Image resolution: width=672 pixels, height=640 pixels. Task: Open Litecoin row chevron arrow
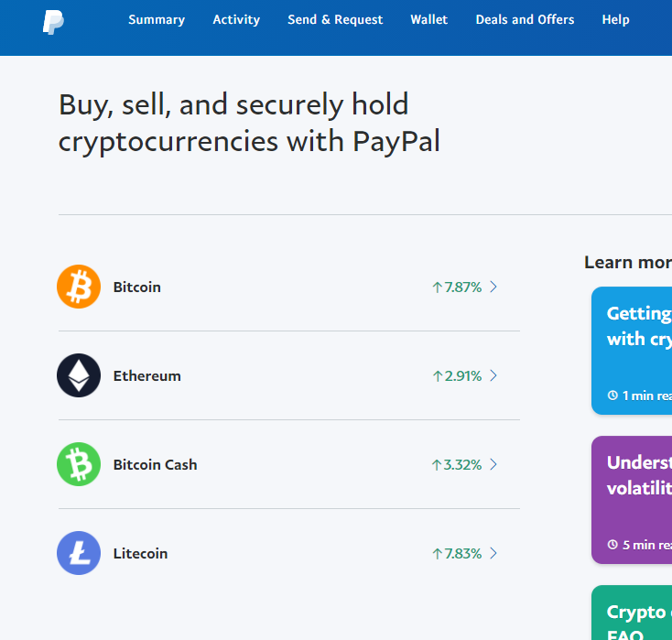493,553
